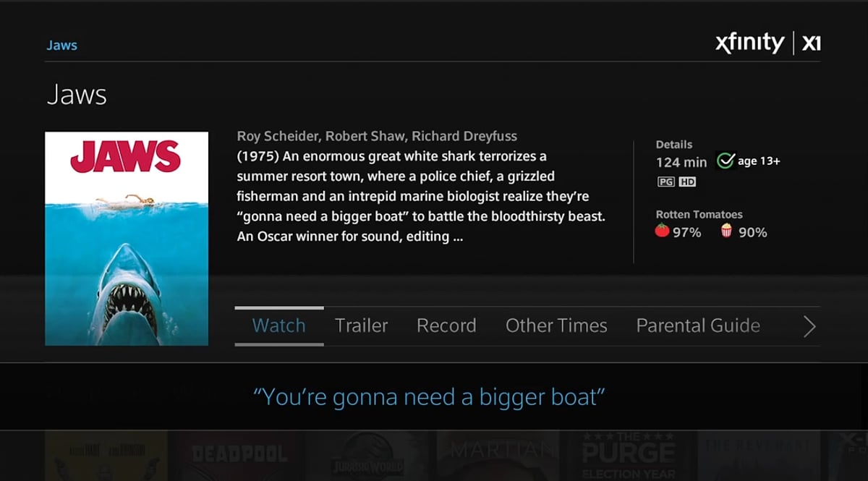Click the 97% critic score
This screenshot has width=868, height=481.
pos(687,232)
